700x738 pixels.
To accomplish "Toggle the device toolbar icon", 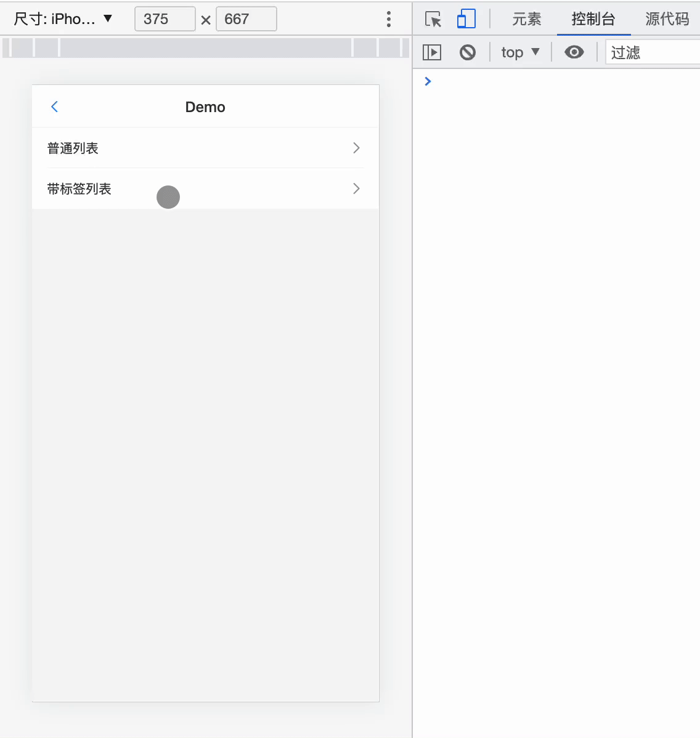I will [466, 19].
